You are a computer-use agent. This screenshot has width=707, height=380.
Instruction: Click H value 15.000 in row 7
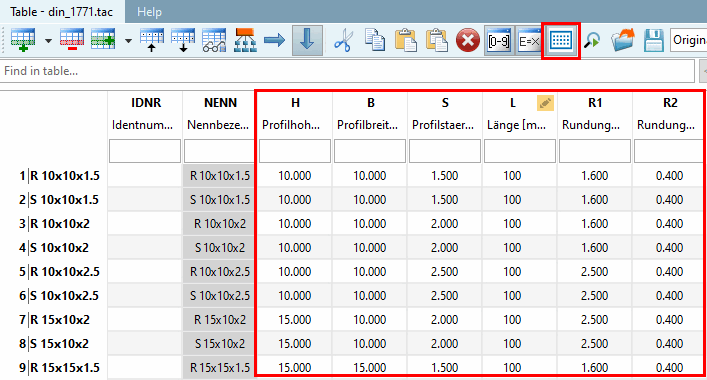295,320
